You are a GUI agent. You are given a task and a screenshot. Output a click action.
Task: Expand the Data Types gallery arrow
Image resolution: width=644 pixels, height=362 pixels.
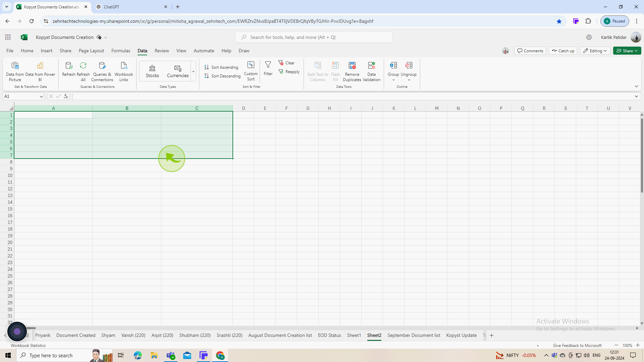click(x=193, y=71)
